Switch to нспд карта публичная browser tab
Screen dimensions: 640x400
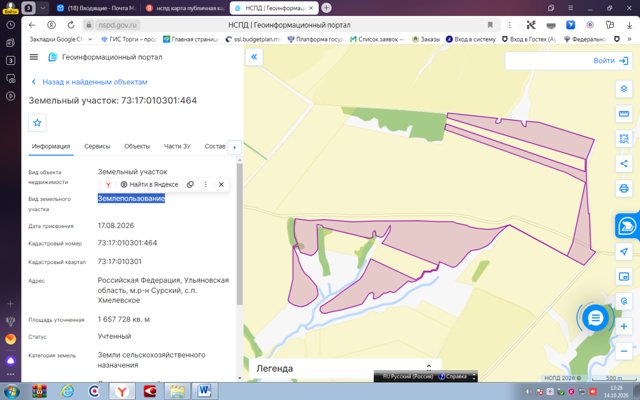(x=186, y=8)
